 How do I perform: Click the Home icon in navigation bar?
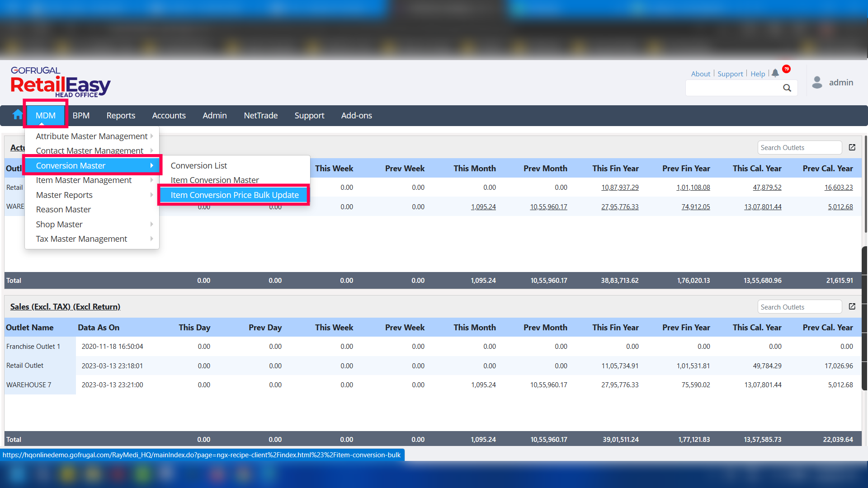pos(18,115)
